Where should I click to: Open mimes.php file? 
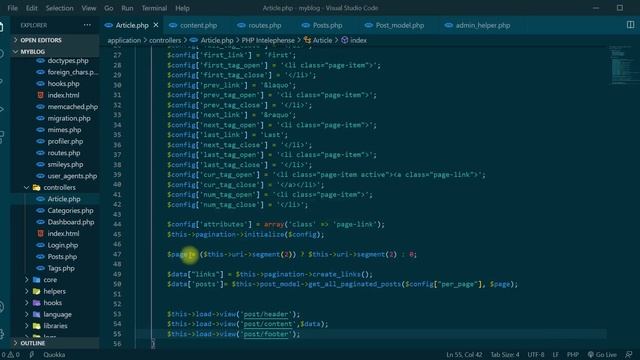pyautogui.click(x=64, y=129)
